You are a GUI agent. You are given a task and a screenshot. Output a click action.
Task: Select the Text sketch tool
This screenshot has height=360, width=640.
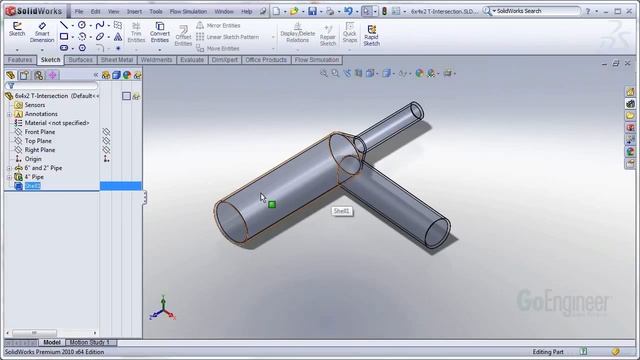118,37
